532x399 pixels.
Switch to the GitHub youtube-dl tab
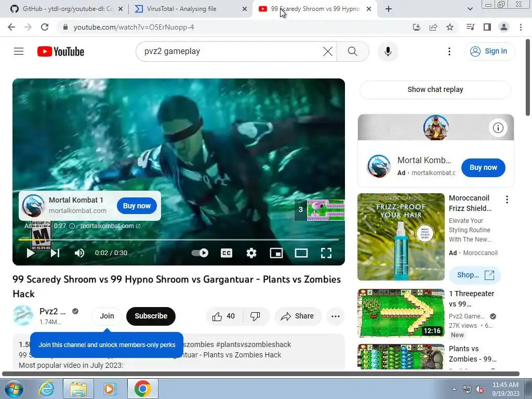tap(66, 9)
